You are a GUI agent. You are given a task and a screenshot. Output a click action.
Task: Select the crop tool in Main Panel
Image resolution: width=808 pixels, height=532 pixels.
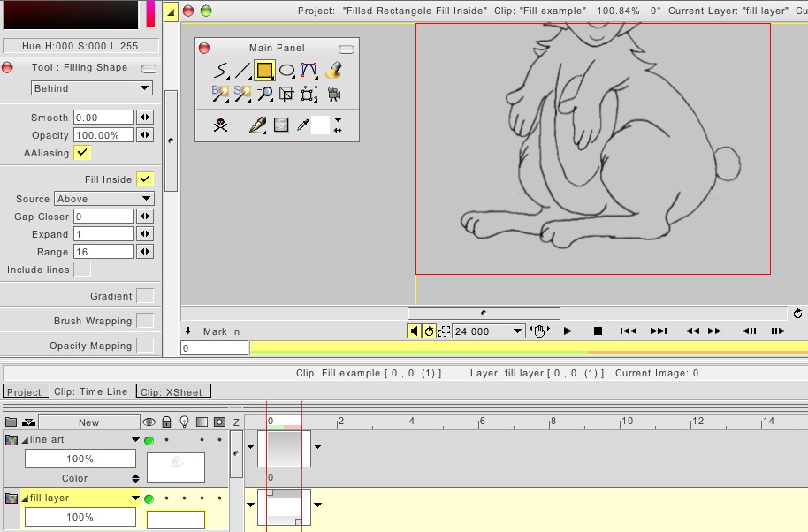click(x=286, y=94)
